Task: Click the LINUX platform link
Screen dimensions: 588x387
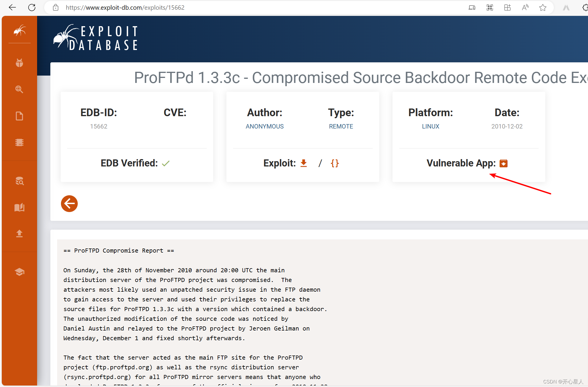Action: (430, 126)
